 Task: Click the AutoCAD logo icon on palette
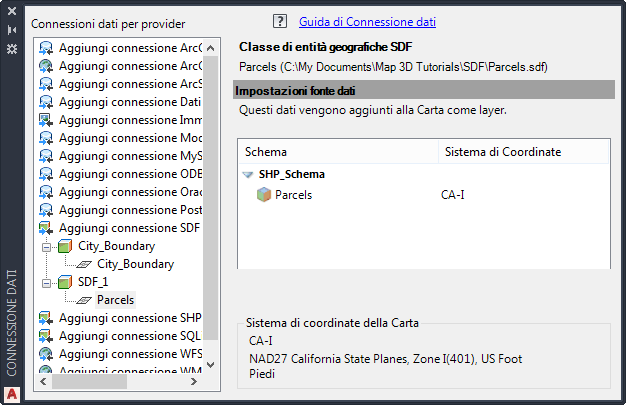pos(11,391)
